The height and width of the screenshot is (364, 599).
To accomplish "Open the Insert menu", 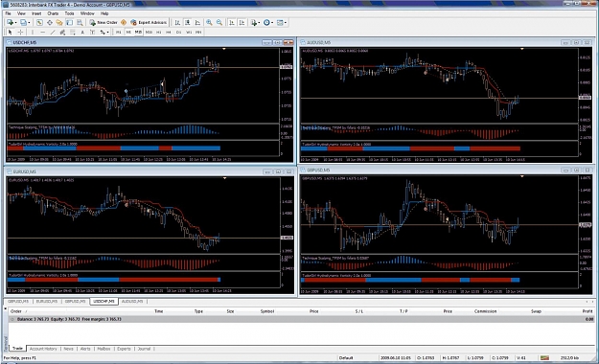I will point(36,13).
